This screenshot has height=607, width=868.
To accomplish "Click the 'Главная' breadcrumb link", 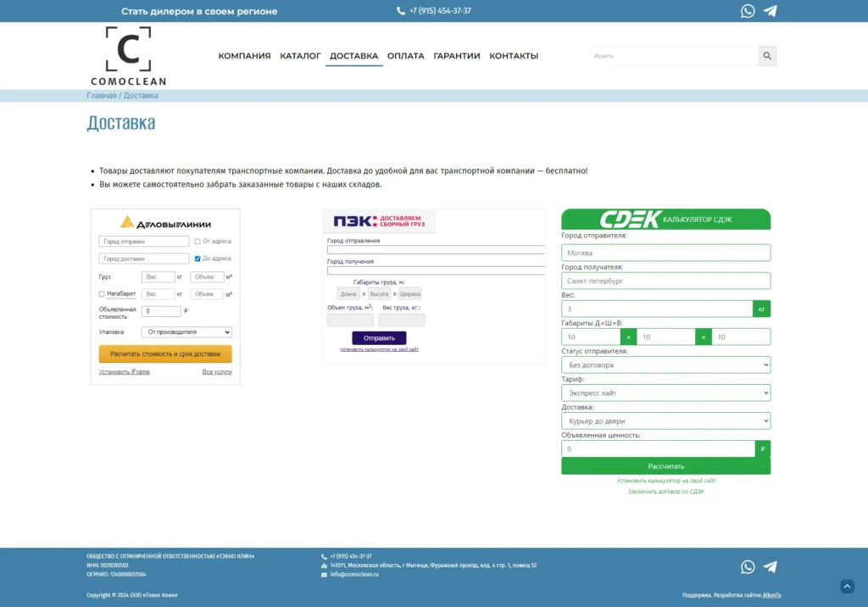I will [x=102, y=95].
